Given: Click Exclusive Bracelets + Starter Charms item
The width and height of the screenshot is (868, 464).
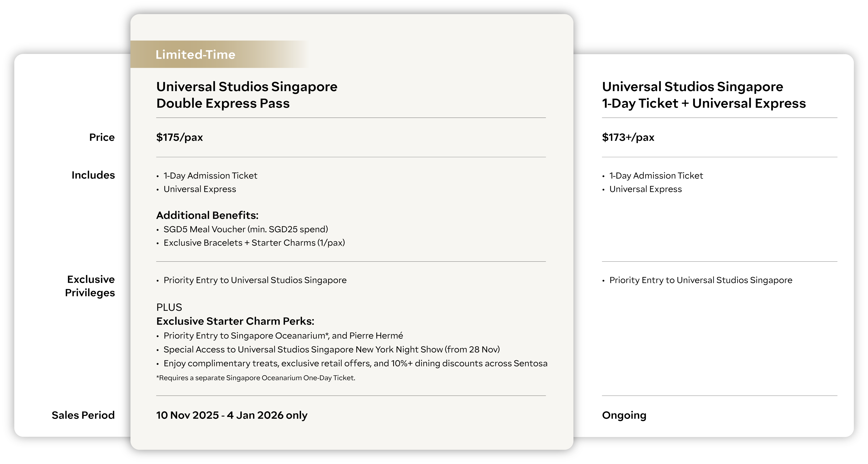Looking at the screenshot, I should (254, 243).
